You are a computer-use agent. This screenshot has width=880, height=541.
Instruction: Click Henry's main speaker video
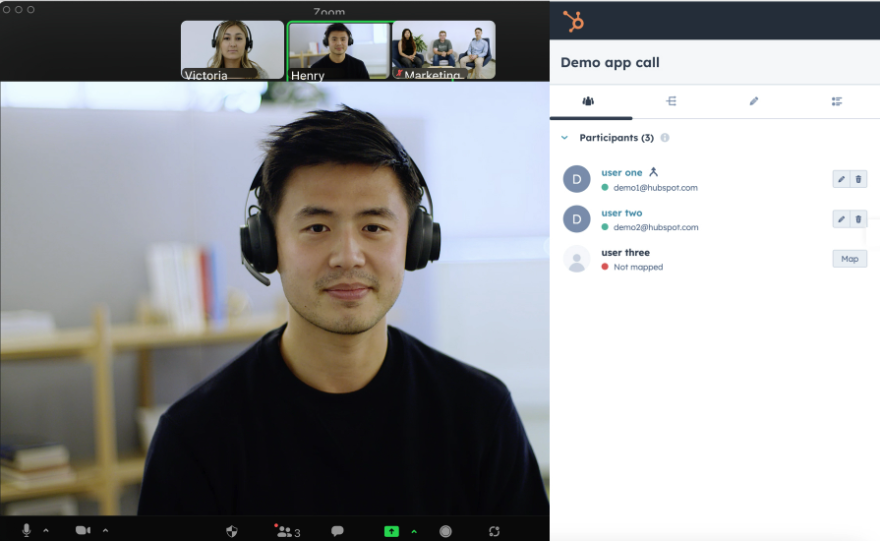click(274, 299)
